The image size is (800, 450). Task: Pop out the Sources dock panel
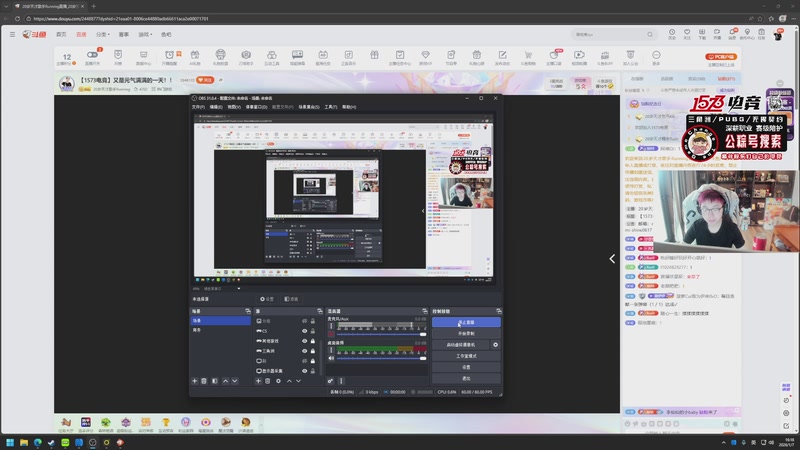pos(320,311)
